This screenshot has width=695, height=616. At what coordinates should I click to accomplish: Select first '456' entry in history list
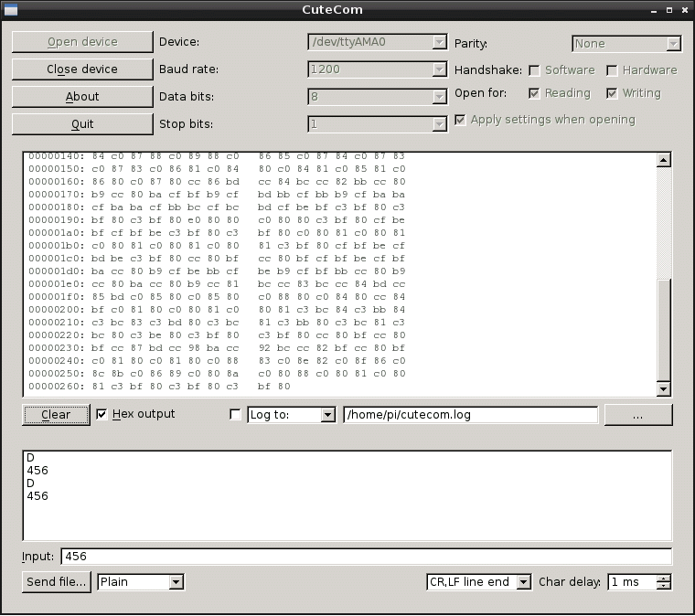click(x=37, y=471)
